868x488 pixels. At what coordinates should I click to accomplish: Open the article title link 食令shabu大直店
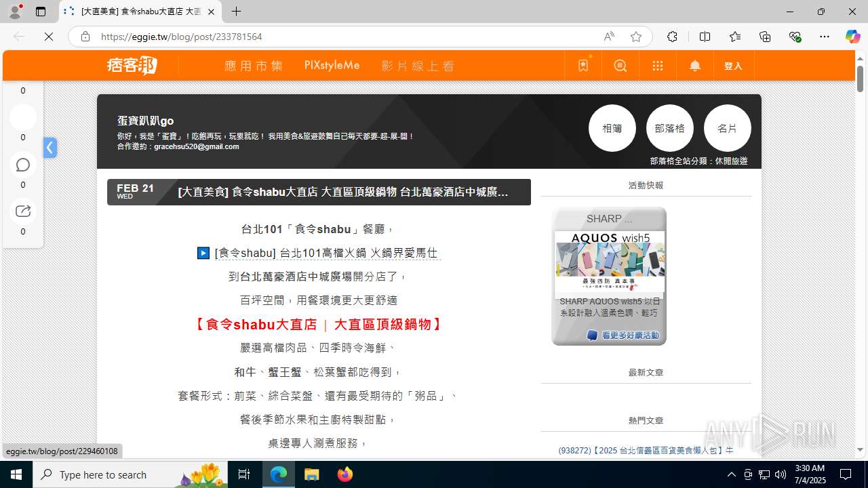(342, 192)
